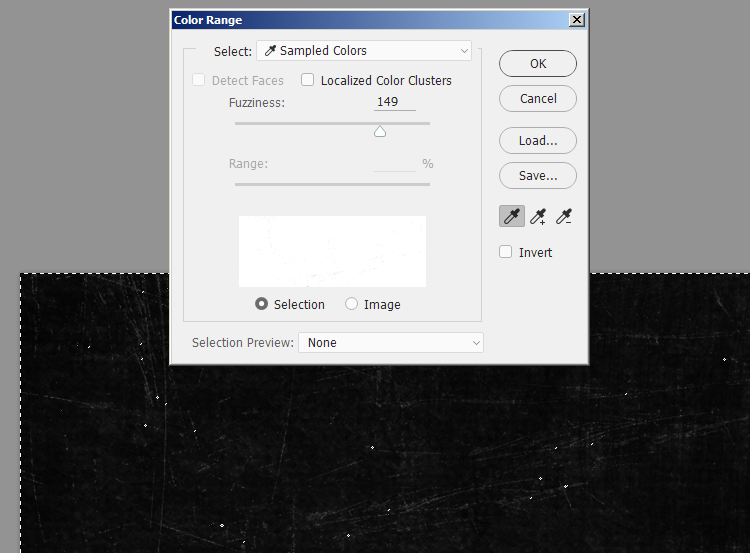Open the Select dropdown showing Sampled Colors
The height and width of the screenshot is (553, 750).
pyautogui.click(x=364, y=50)
